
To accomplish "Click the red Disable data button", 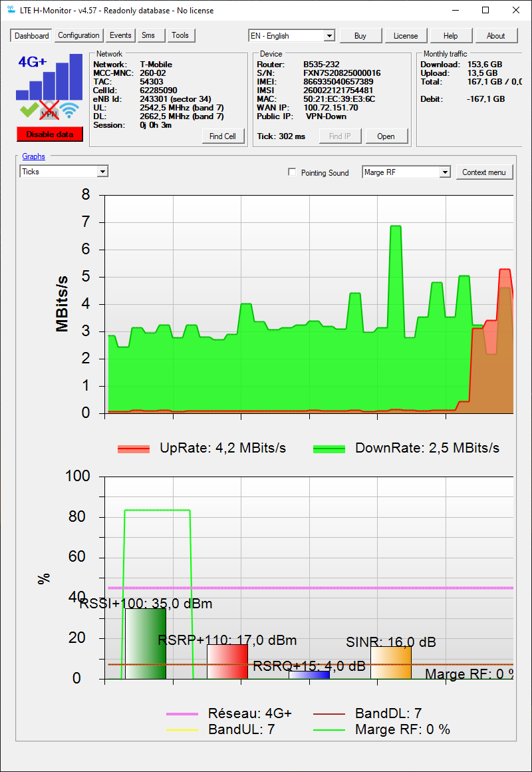I will [50, 134].
